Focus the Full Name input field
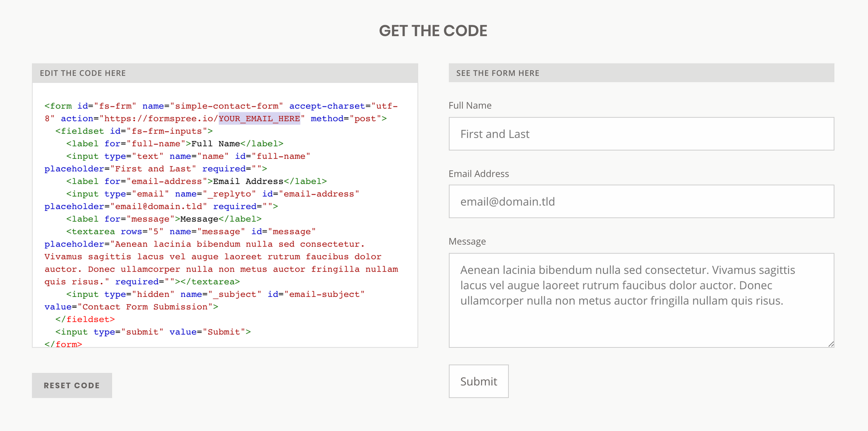This screenshot has height=431, width=868. 641,134
